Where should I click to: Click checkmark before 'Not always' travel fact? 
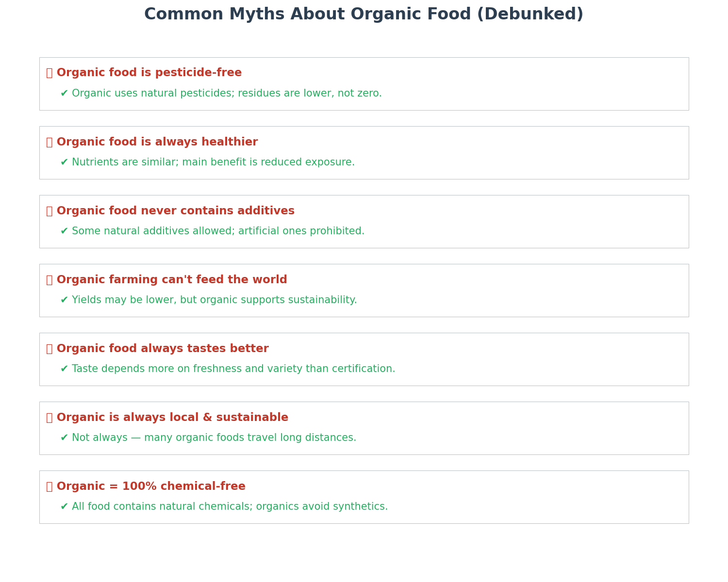click(x=64, y=438)
